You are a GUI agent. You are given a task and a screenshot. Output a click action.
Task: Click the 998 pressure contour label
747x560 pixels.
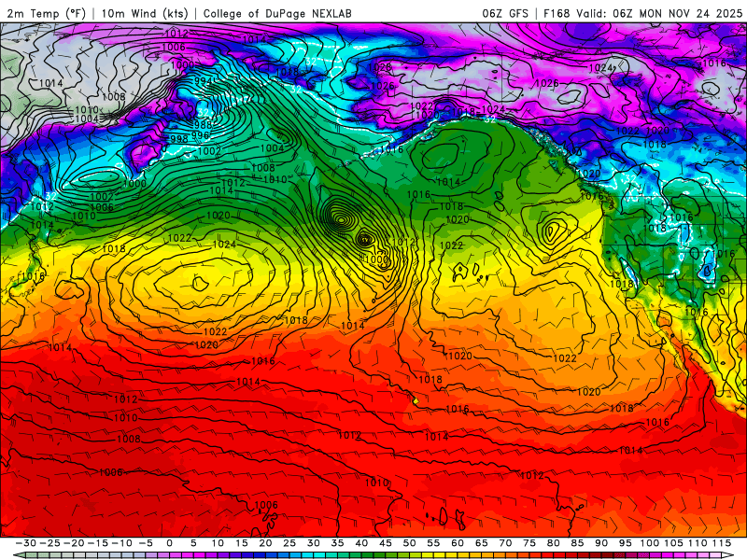(179, 139)
